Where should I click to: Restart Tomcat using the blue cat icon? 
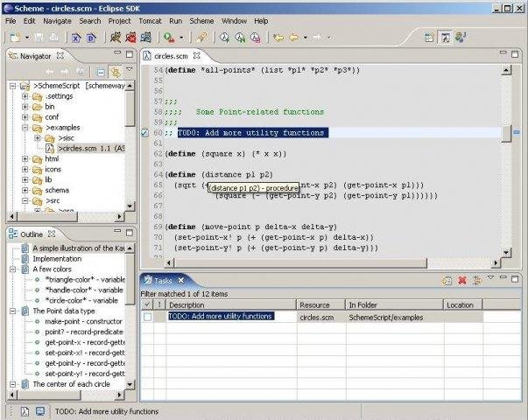pyautogui.click(x=146, y=38)
